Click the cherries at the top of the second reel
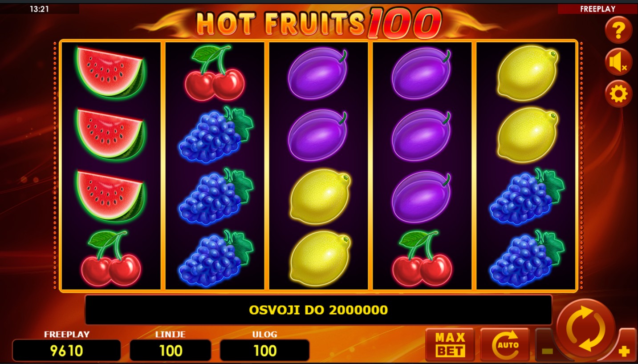 214,73
